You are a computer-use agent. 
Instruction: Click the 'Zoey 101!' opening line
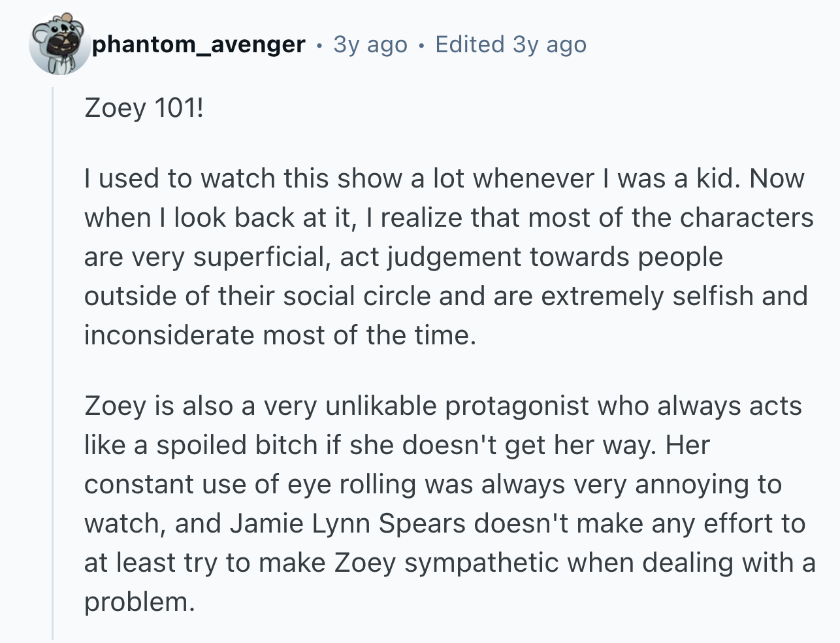(144, 108)
